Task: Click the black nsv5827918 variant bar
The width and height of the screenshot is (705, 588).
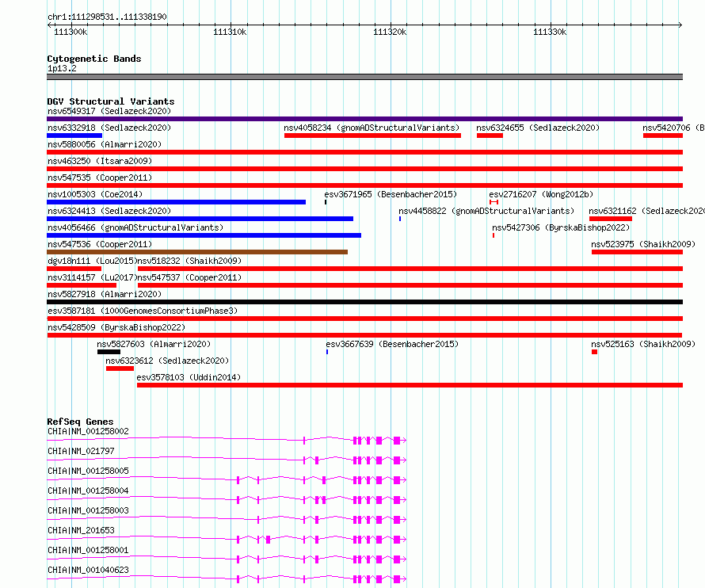Action: point(364,302)
